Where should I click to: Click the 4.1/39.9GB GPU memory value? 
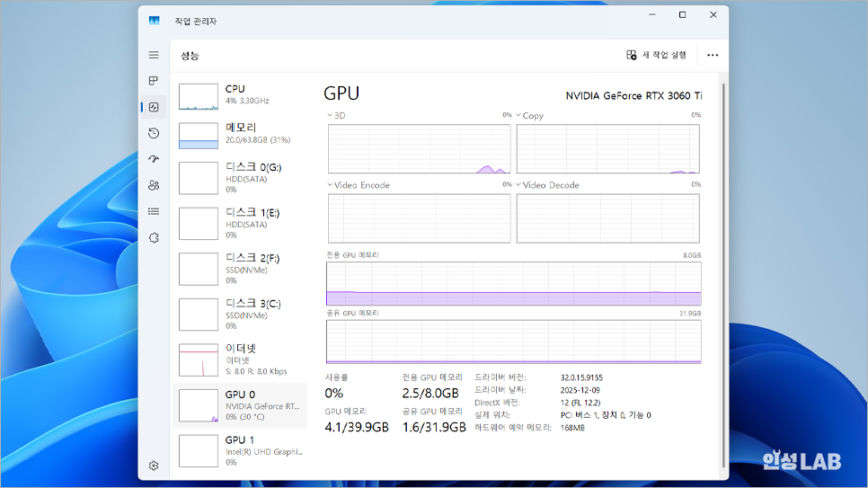click(x=357, y=427)
